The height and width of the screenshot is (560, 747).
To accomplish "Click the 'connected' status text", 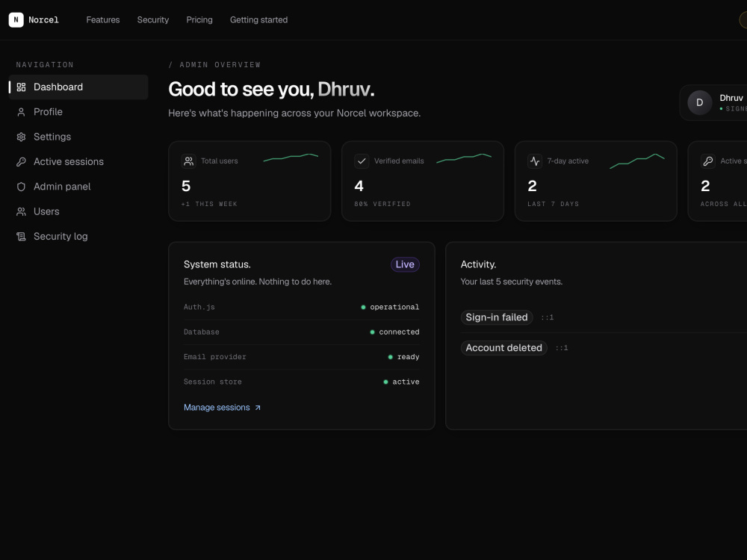I will click(399, 332).
